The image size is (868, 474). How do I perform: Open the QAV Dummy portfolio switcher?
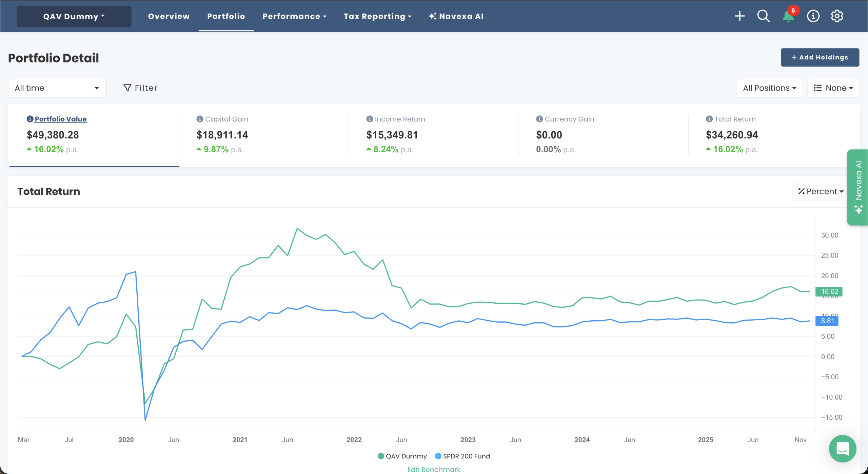tap(73, 16)
